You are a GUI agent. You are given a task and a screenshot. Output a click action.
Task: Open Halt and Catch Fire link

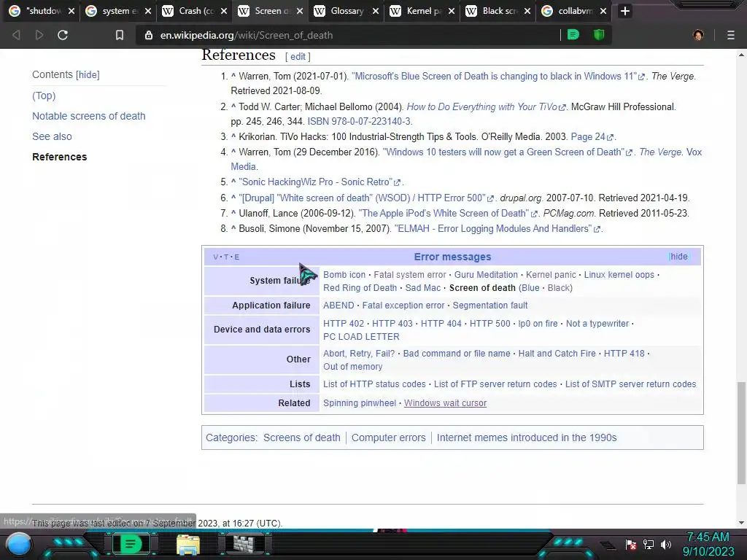point(557,354)
